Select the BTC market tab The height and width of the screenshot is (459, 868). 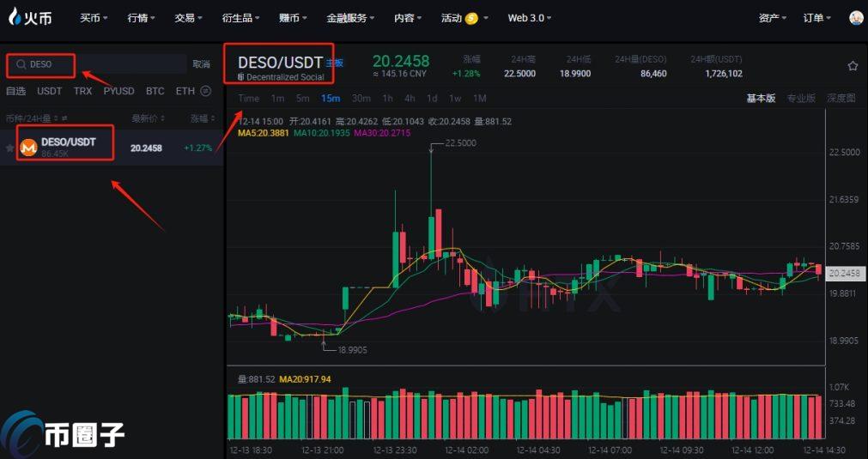(155, 91)
